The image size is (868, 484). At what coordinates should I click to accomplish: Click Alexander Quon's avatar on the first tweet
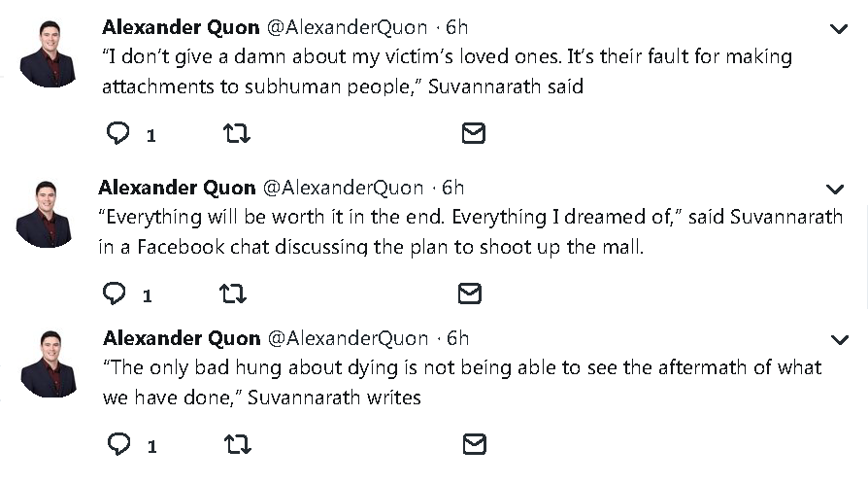[48, 54]
